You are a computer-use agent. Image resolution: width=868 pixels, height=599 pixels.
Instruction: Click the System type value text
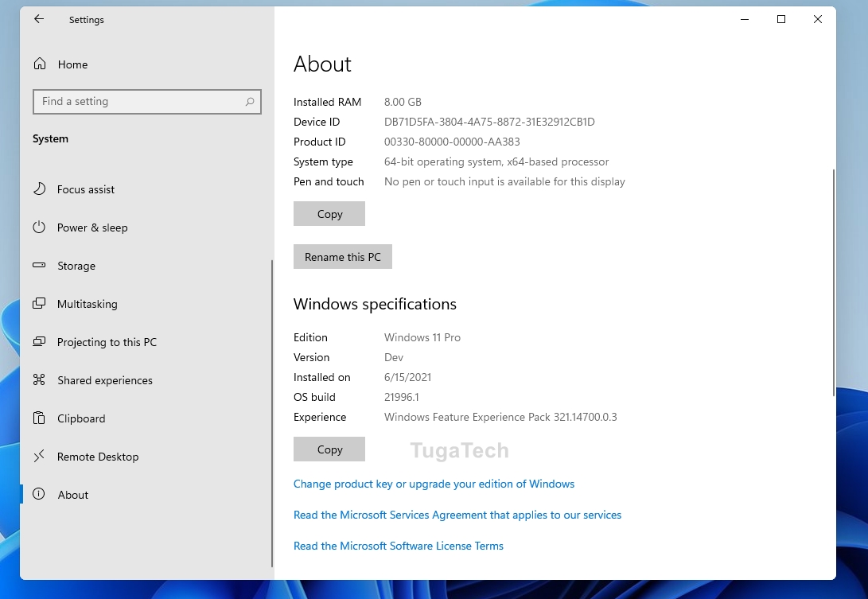click(x=496, y=161)
